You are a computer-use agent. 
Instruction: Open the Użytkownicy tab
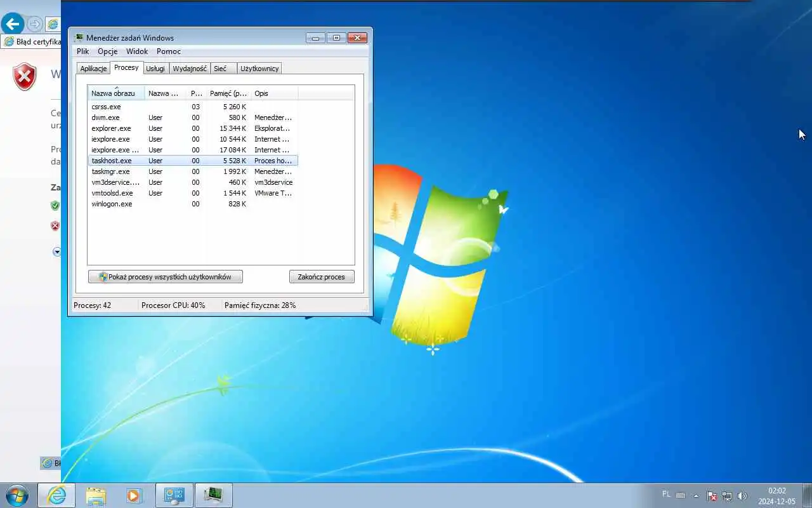coord(259,69)
